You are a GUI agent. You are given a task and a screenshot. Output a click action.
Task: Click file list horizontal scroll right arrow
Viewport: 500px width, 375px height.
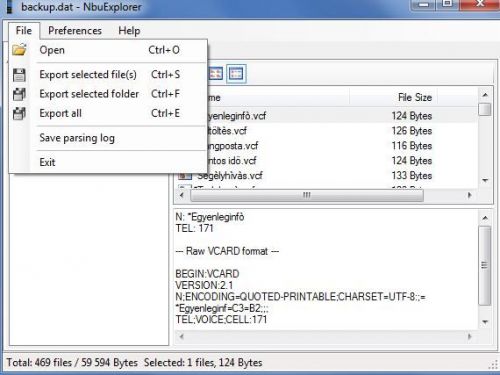click(470, 195)
